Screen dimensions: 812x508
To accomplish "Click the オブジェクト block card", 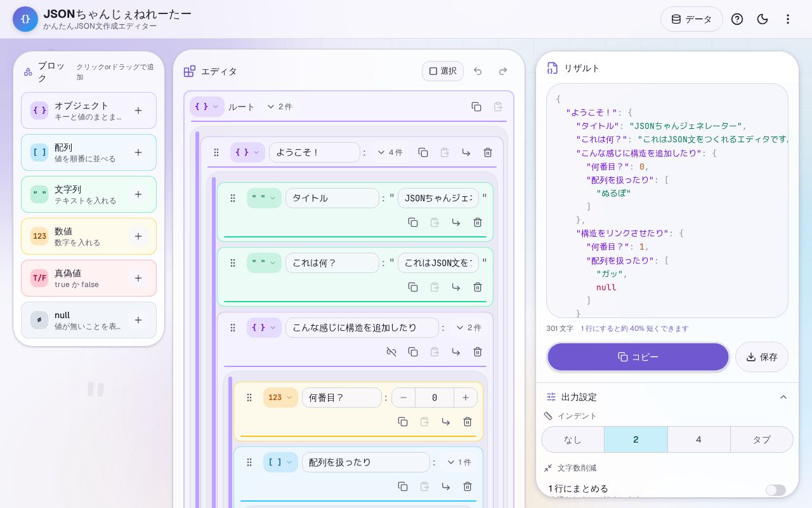I will pyautogui.click(x=89, y=110).
